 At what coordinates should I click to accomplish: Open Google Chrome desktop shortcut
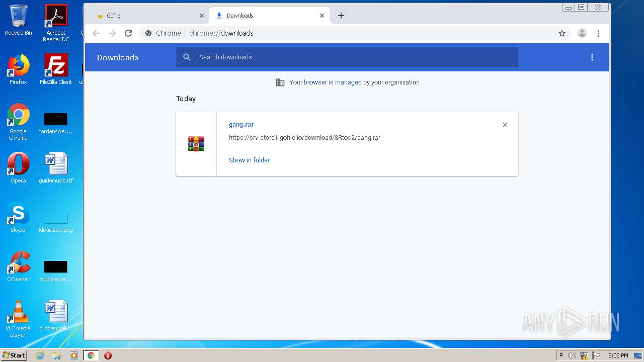18,122
